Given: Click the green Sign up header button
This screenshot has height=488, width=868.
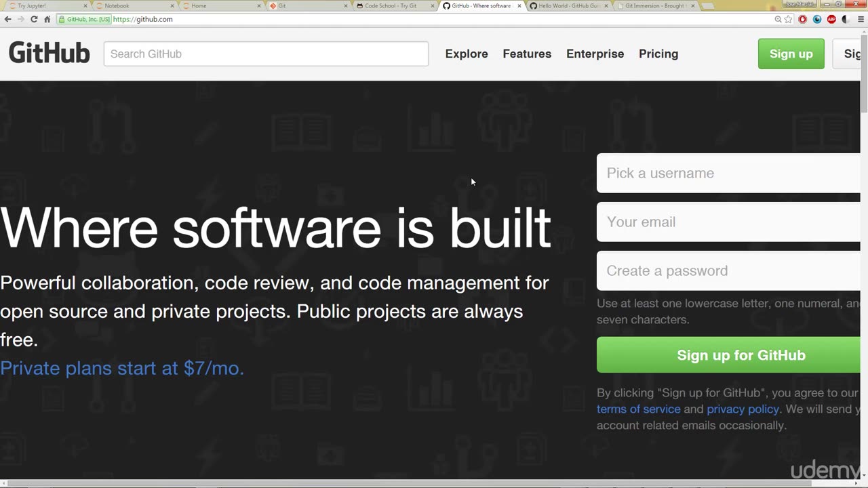Looking at the screenshot, I should pyautogui.click(x=791, y=54).
